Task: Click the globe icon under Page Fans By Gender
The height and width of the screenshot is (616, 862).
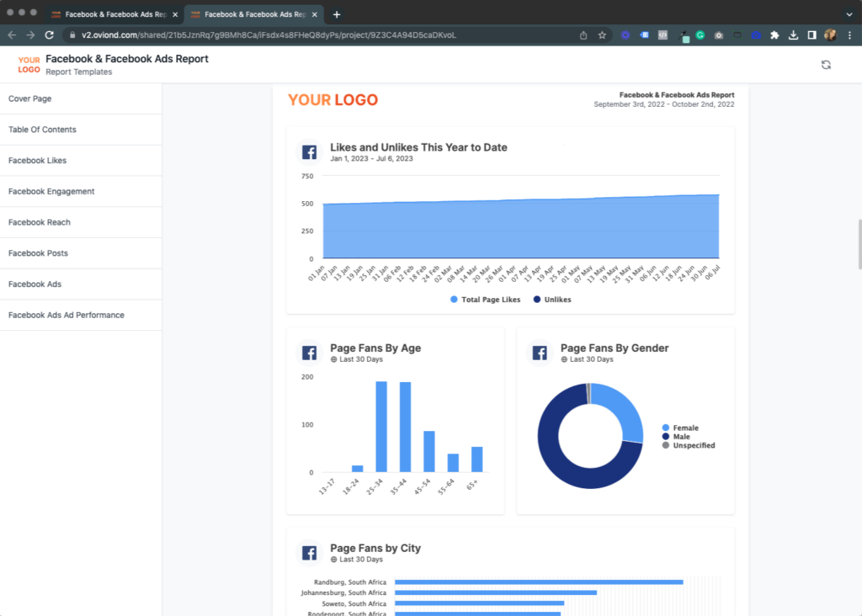Action: click(564, 359)
